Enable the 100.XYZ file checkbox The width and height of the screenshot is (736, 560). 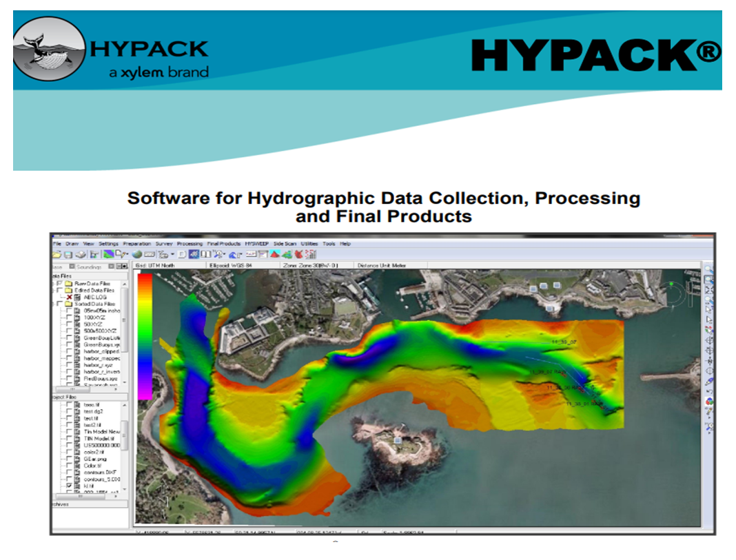(69, 318)
